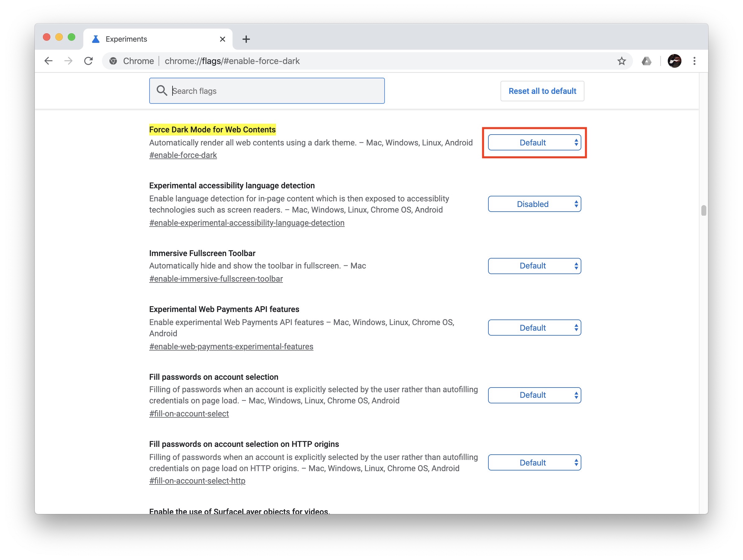Screen dimensions: 743x560
Task: Click the #enable-force-dark link
Action: point(183,155)
